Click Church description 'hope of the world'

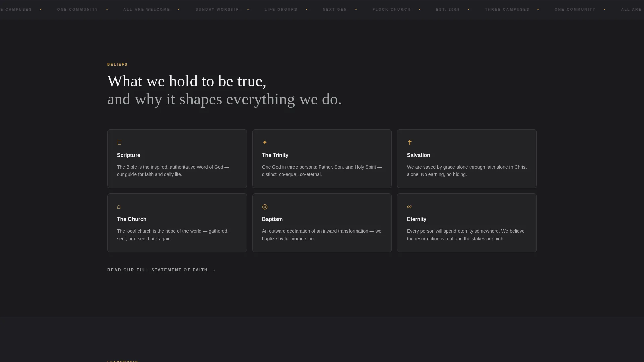173,235
